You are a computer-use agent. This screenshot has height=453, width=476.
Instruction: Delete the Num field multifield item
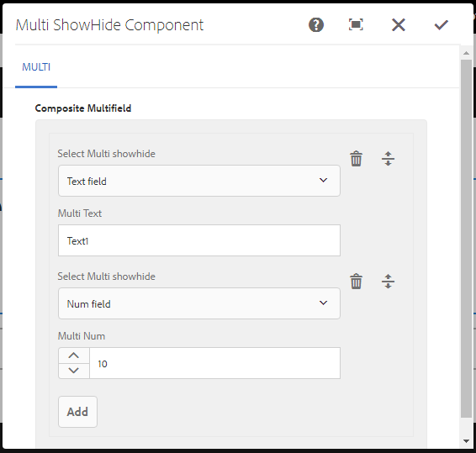[356, 282]
